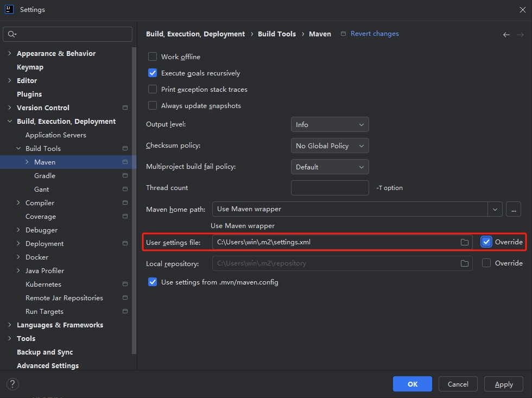Open Backup and Sync settings
The width and height of the screenshot is (532, 398).
pyautogui.click(x=45, y=352)
